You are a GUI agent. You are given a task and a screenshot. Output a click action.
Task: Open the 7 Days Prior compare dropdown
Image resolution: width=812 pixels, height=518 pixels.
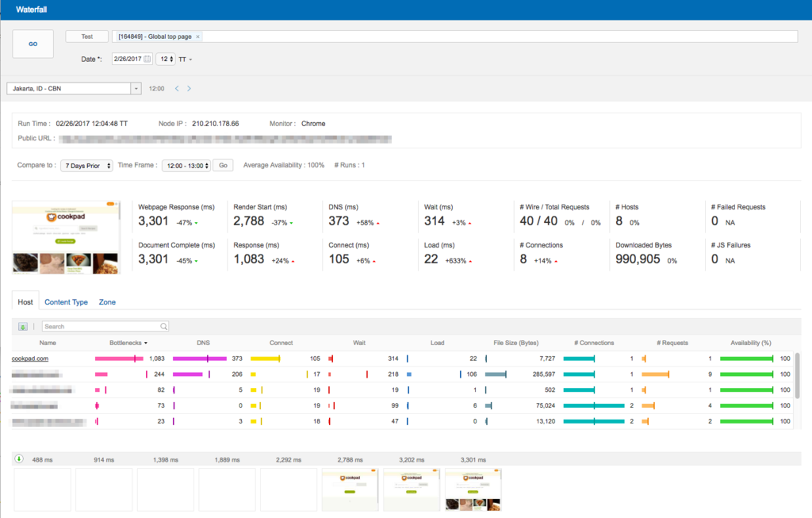(87, 166)
